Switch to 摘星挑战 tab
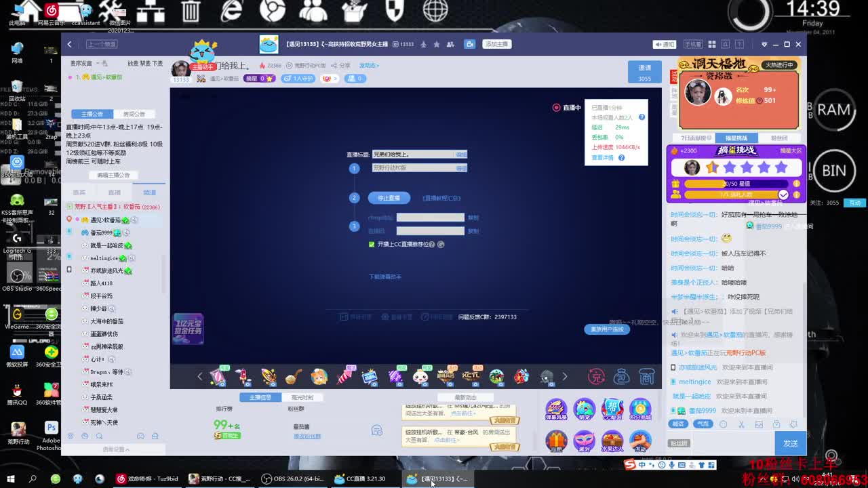Viewport: 868px width, 488px height. [736, 138]
